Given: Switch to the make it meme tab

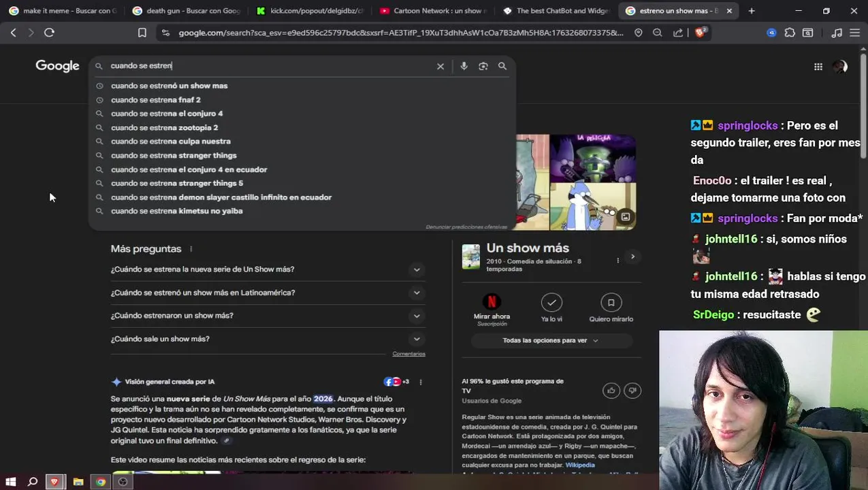Looking at the screenshot, I should [x=63, y=11].
